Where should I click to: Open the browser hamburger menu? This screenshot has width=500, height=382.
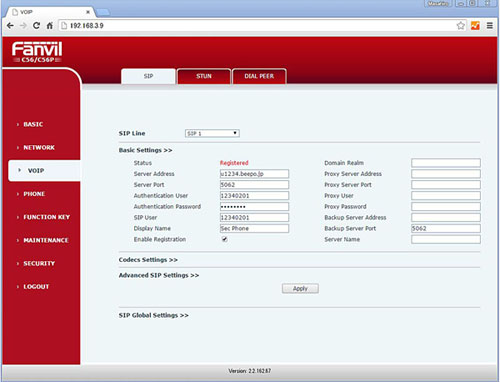tap(490, 26)
